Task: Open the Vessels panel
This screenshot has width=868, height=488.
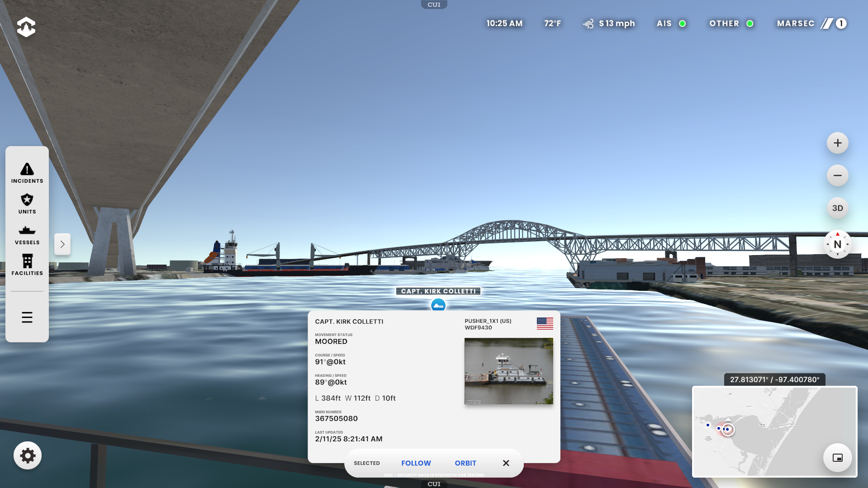Action: pos(27,234)
